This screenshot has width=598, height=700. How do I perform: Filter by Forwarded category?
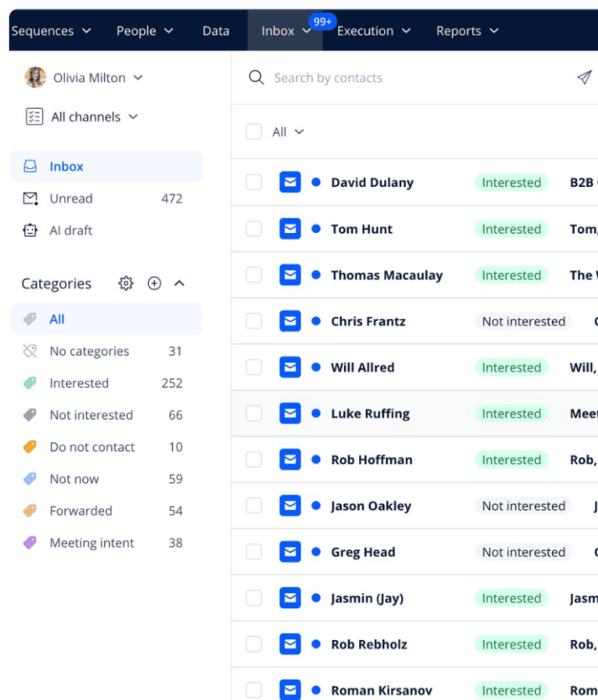106,511
